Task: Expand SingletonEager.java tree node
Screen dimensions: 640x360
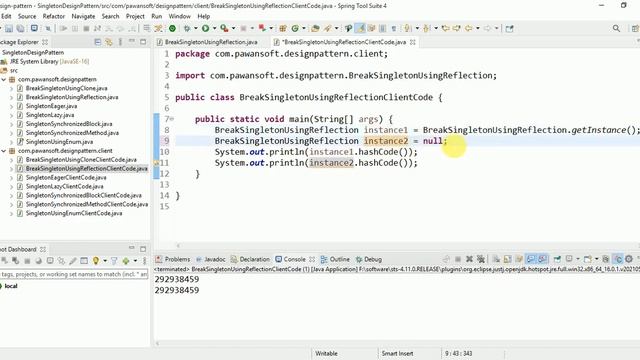Action: [11, 106]
